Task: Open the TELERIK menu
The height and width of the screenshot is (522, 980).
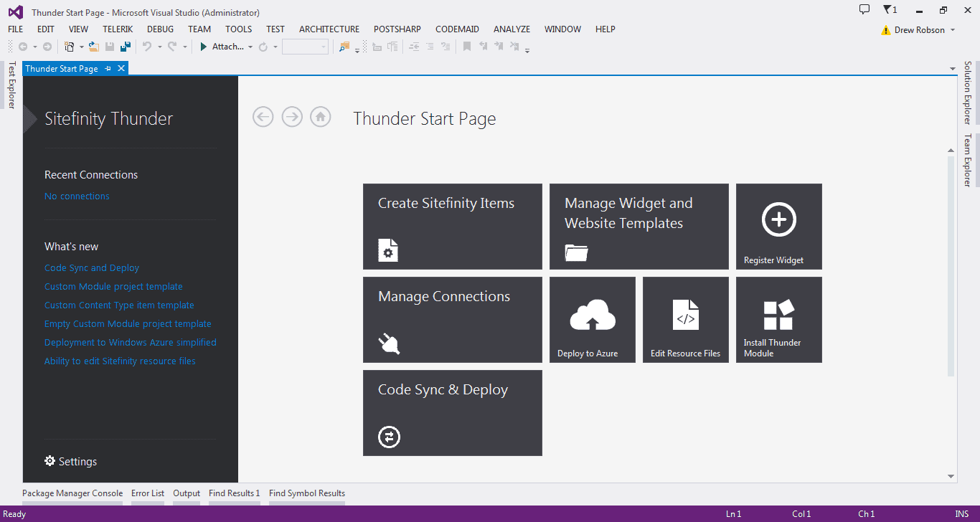Action: click(118, 29)
